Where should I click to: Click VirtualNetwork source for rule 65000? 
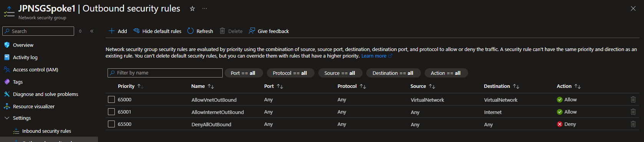[x=427, y=100]
